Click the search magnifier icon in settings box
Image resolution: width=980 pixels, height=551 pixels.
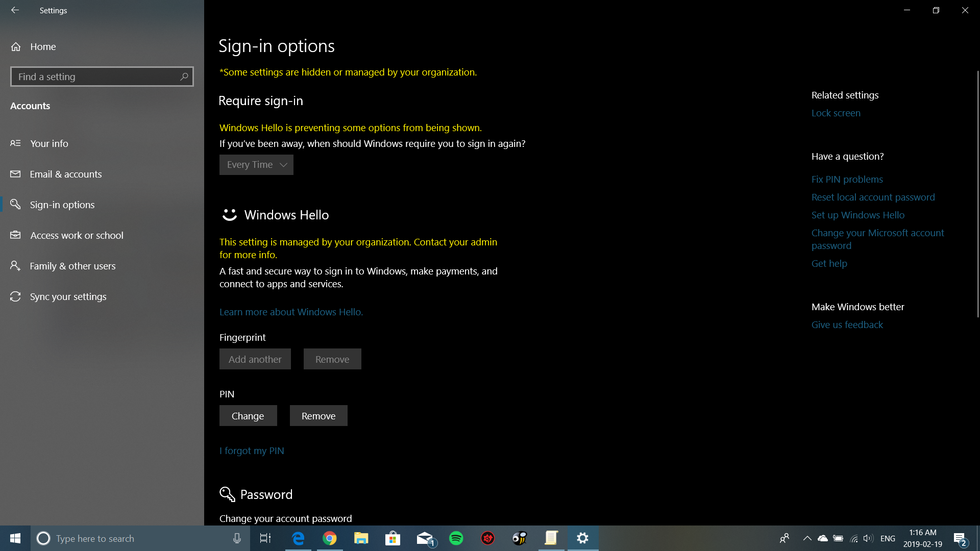184,77
